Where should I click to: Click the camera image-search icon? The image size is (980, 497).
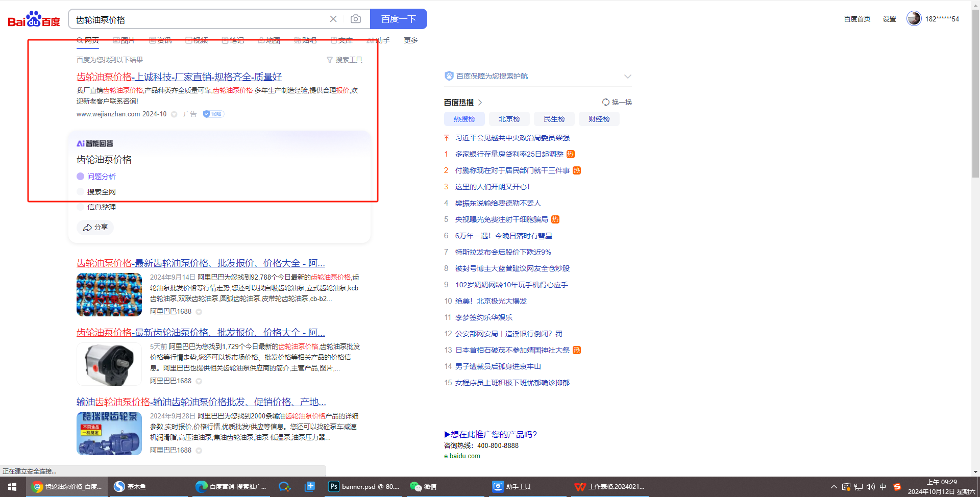[356, 19]
